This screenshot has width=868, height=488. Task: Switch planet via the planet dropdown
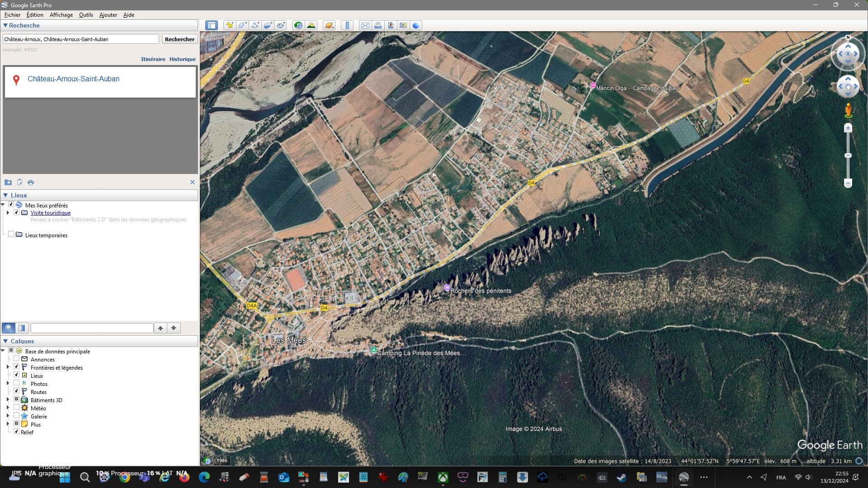(x=329, y=25)
